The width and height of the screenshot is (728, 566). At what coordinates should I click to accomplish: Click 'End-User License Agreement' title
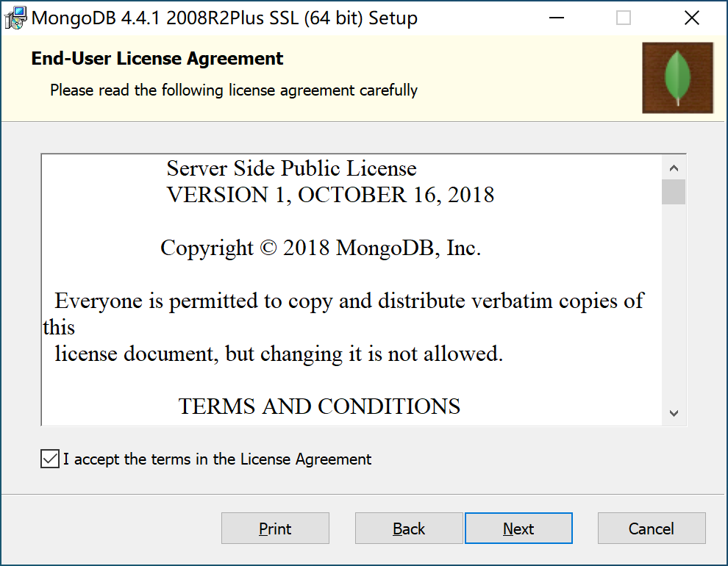coord(157,59)
